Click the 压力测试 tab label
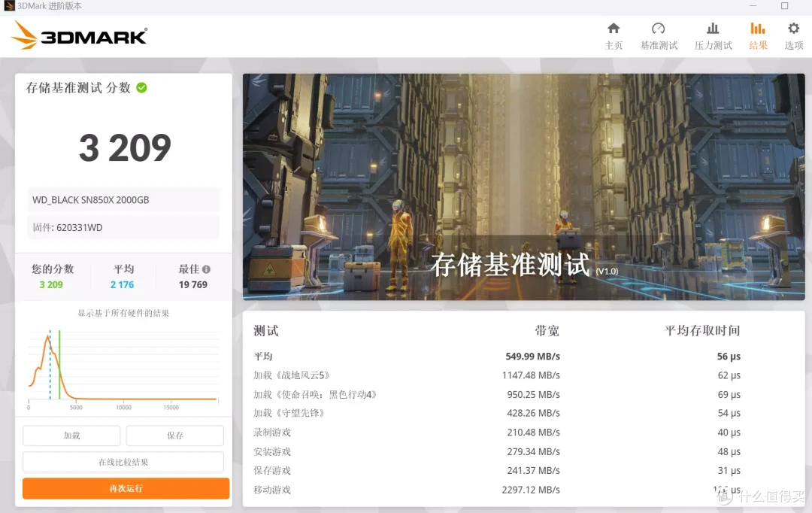This screenshot has height=513, width=812. tap(713, 46)
